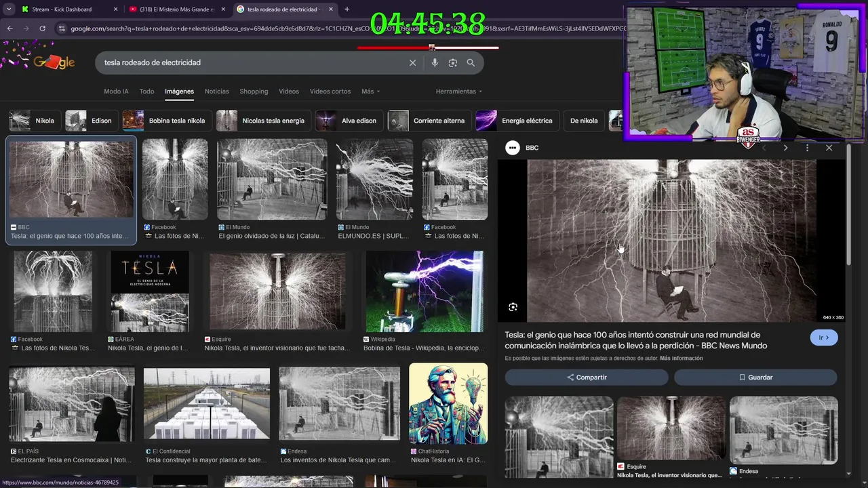Search inside image with Lens icon on preview

coord(513,307)
